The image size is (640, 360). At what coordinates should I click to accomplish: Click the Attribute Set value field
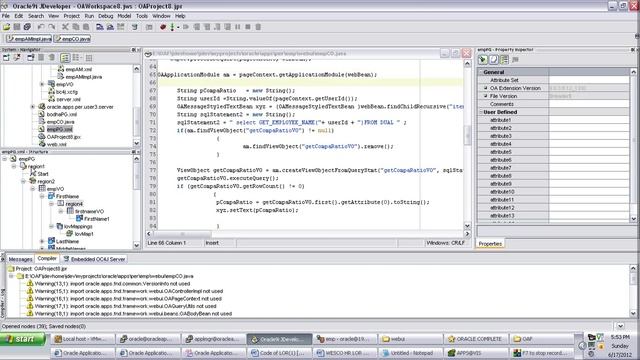click(x=589, y=80)
